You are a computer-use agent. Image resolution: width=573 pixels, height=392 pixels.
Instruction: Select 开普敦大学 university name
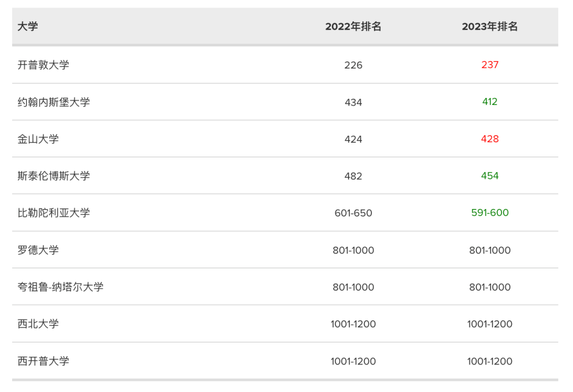[43, 65]
